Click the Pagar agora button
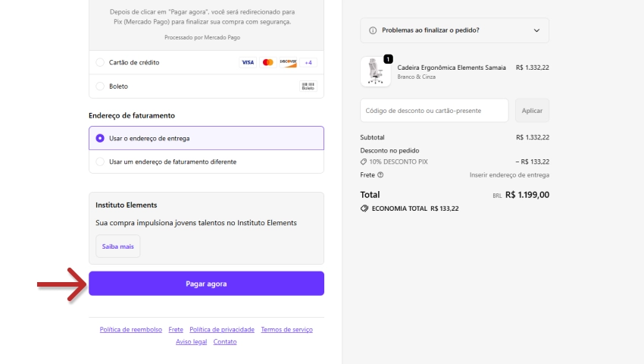Viewport: 644px width, 364px height. click(x=206, y=284)
